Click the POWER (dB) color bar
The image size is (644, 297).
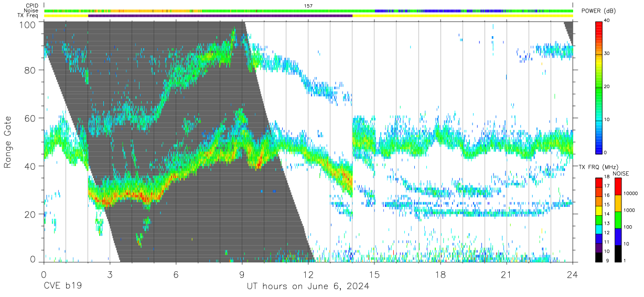coord(598,87)
